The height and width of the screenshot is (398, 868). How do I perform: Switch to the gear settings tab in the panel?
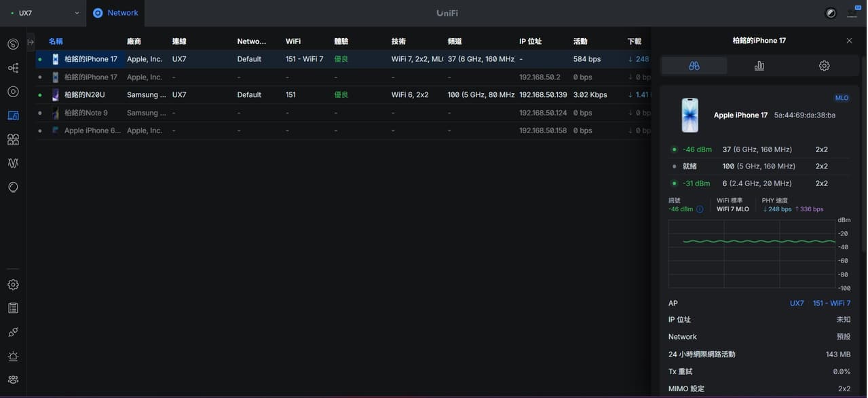click(825, 66)
